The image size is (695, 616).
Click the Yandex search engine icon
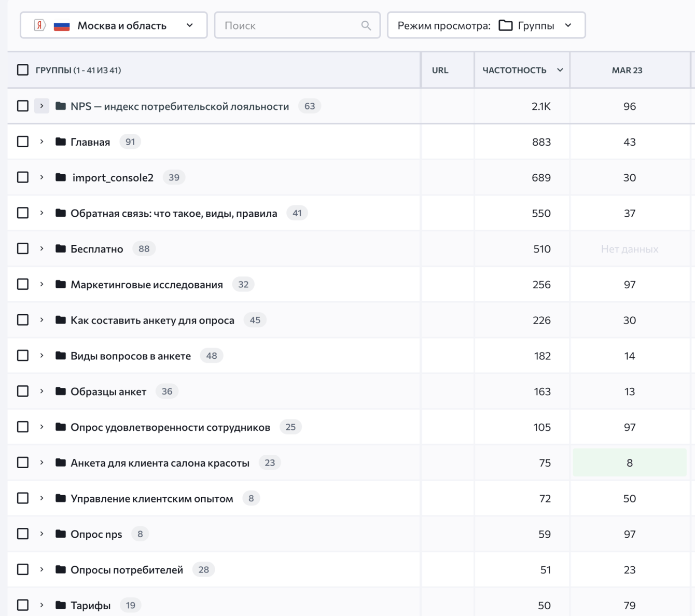pyautogui.click(x=40, y=25)
